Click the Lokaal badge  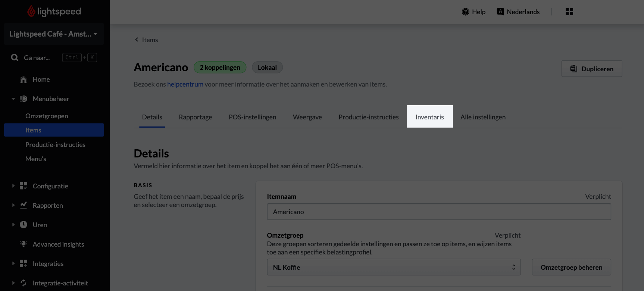(267, 68)
